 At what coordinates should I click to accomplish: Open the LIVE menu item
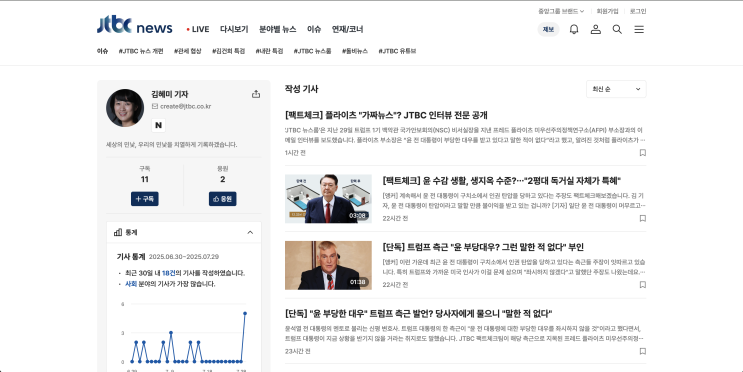[x=198, y=29]
